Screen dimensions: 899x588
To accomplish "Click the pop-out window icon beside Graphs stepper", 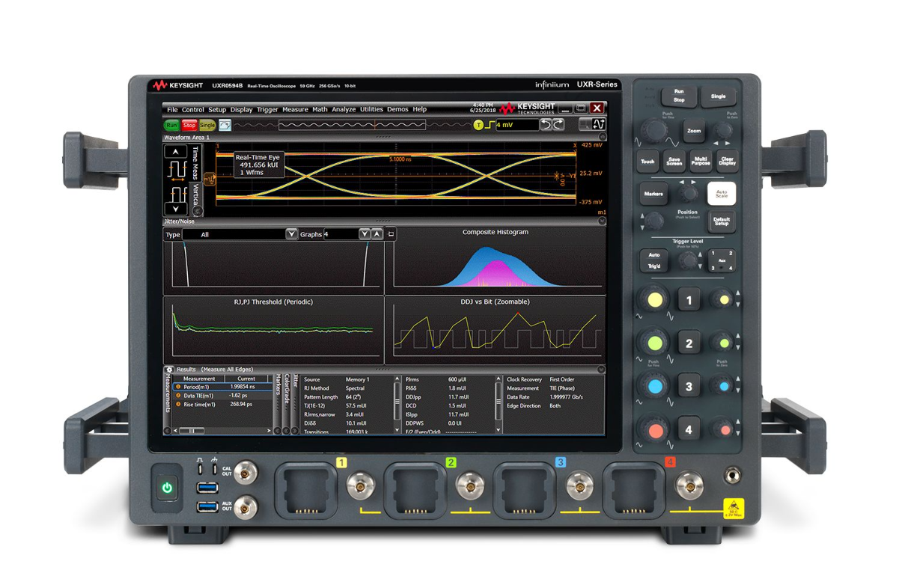I will click(391, 234).
